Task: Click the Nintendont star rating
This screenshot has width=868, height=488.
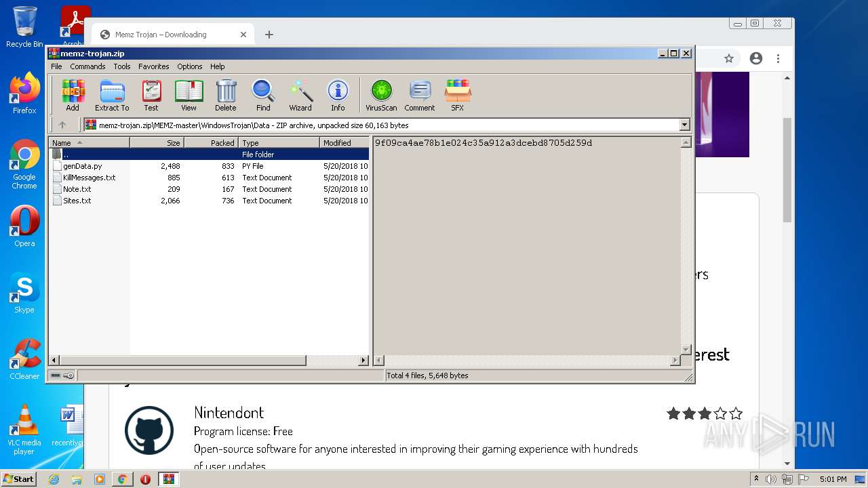Action: [x=705, y=413]
